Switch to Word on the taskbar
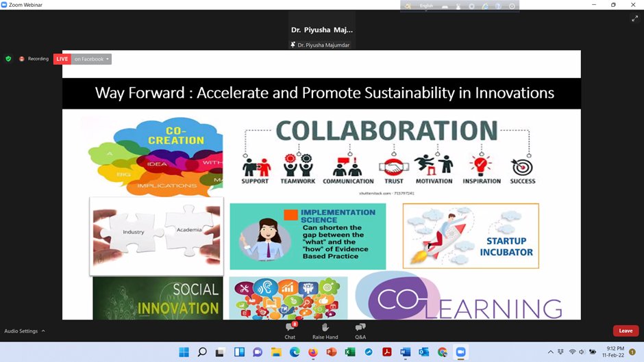The image size is (644, 362). click(x=406, y=352)
